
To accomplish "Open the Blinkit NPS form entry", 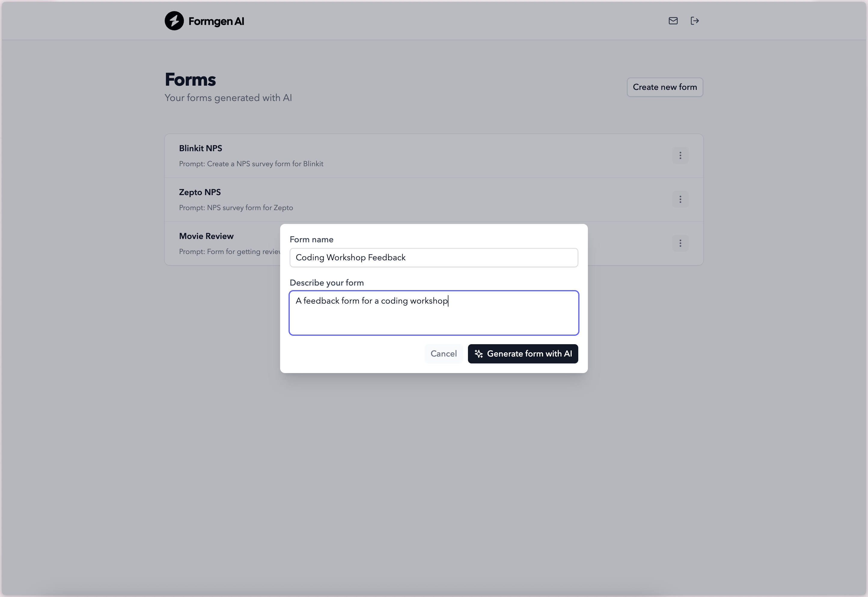I will click(x=200, y=148).
